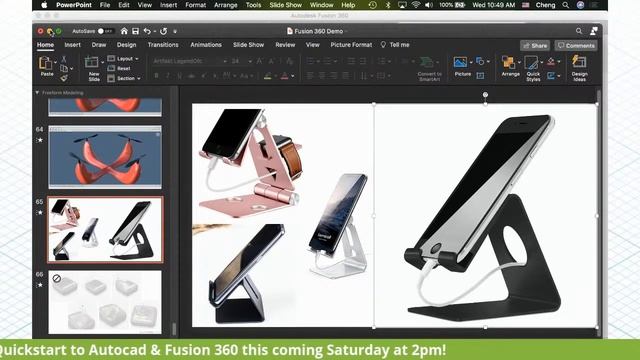Click the Home ribbon tab
The height and width of the screenshot is (360, 640).
pos(45,45)
